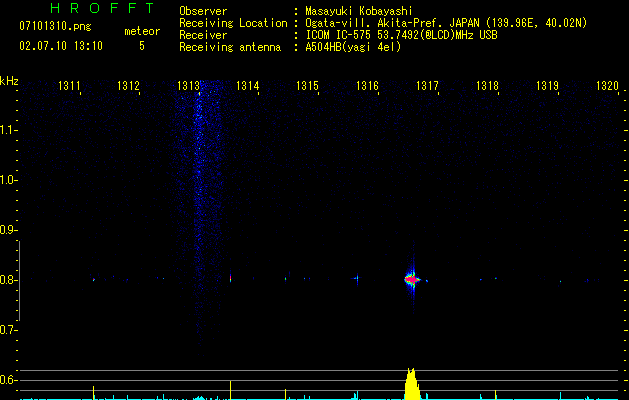Click time axis label 1317
This screenshot has width=629, height=400.
point(427,86)
